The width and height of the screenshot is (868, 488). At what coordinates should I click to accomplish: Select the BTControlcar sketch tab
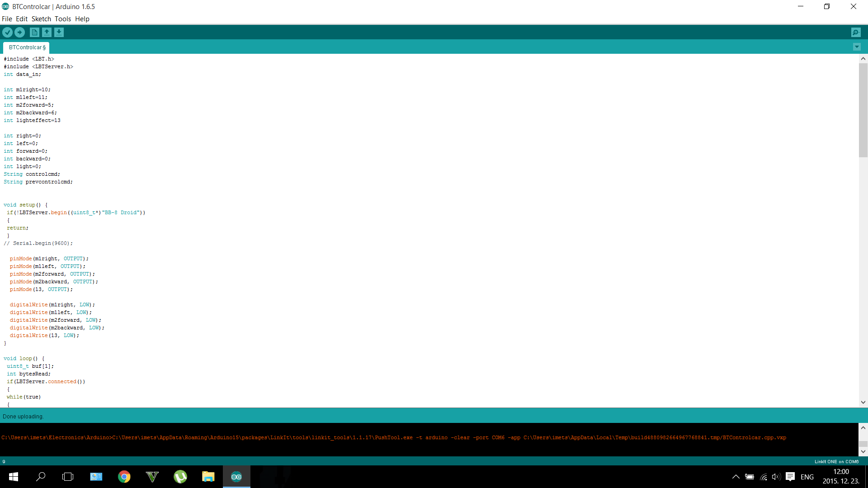coord(26,47)
